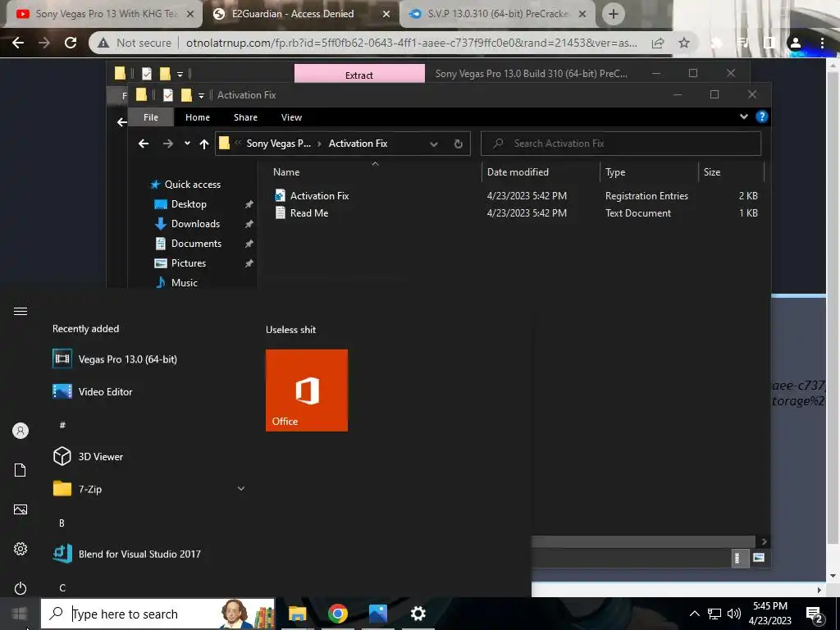The height and width of the screenshot is (630, 840).
Task: Open Google Chrome from taskbar
Action: coord(337,614)
